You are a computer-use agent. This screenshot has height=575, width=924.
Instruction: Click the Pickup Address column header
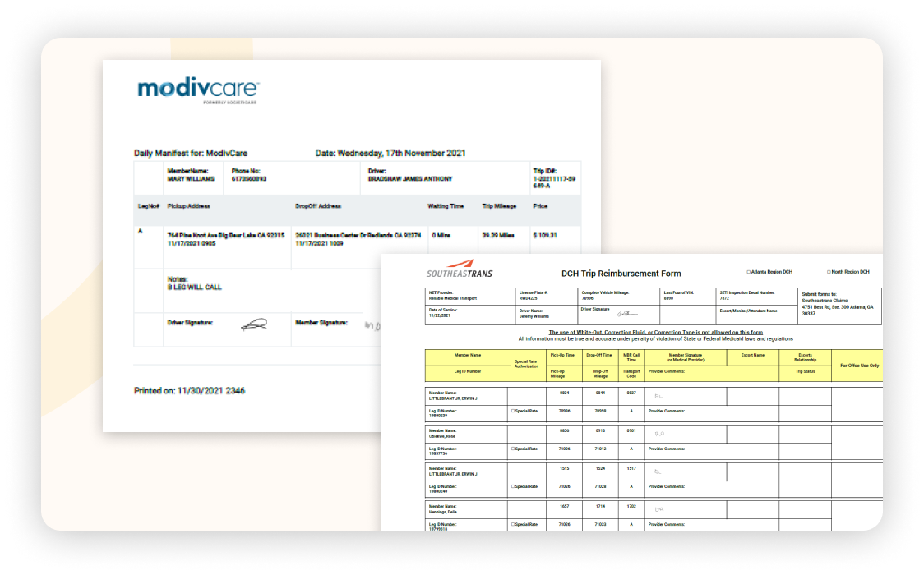coord(189,206)
